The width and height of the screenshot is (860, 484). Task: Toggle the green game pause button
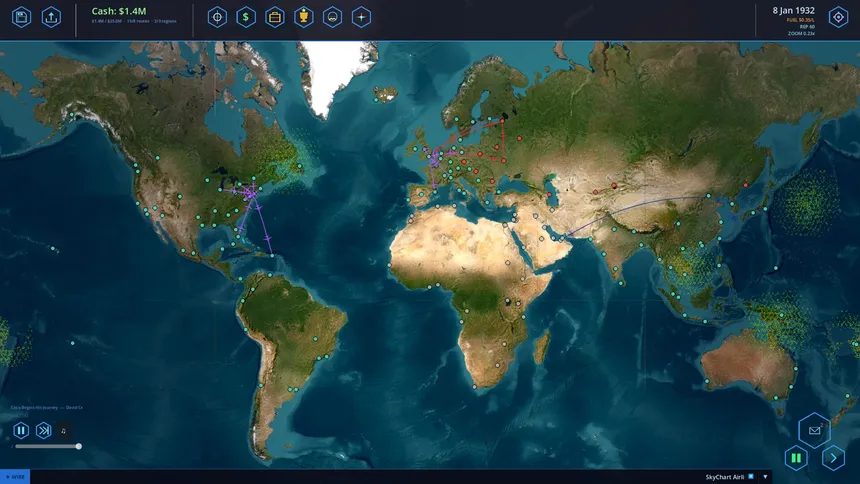tap(796, 458)
